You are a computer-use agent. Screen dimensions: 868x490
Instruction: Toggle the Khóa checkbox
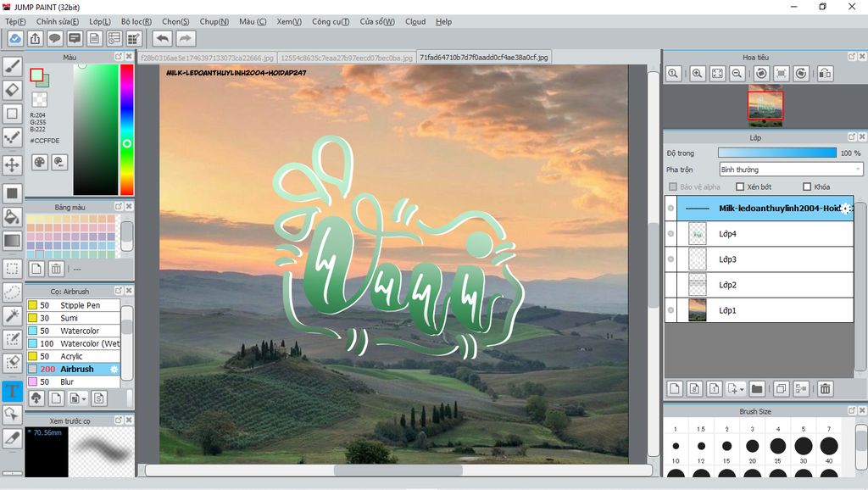pos(807,187)
